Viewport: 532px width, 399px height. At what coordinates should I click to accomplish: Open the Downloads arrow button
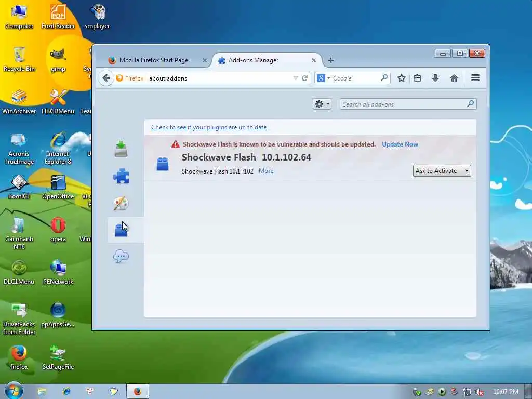(435, 78)
